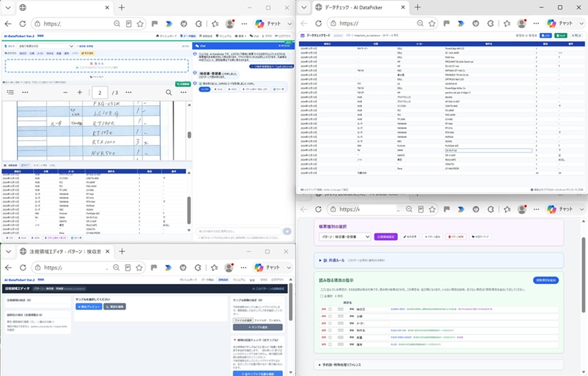
Task: Open profile avatar in bottom-right browser window
Action: click(x=522, y=209)
